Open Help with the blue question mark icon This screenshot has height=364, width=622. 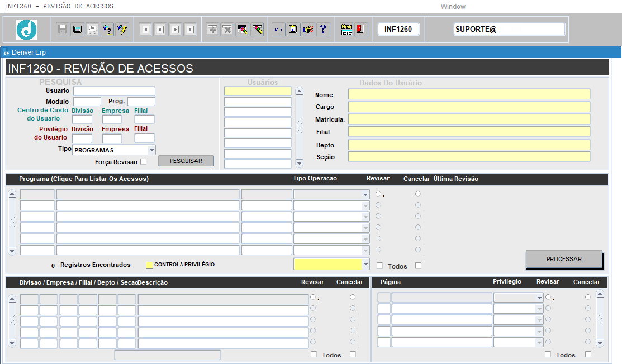click(324, 30)
